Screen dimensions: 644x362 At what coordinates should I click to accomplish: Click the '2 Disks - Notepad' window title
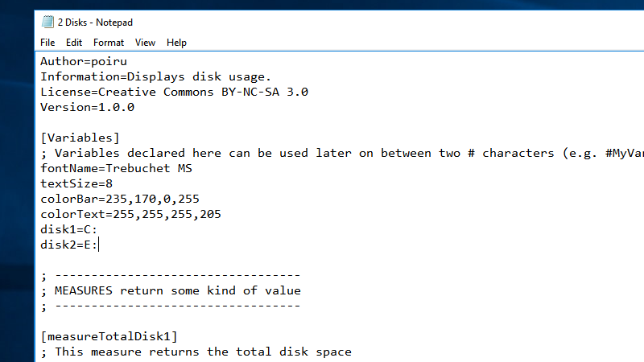(x=95, y=23)
